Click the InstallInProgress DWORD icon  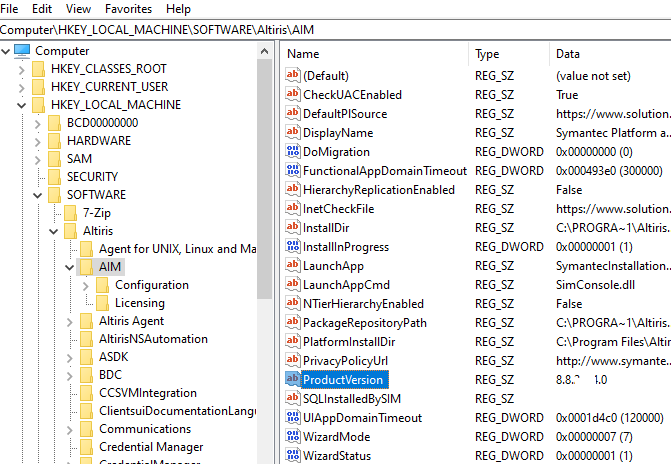293,246
